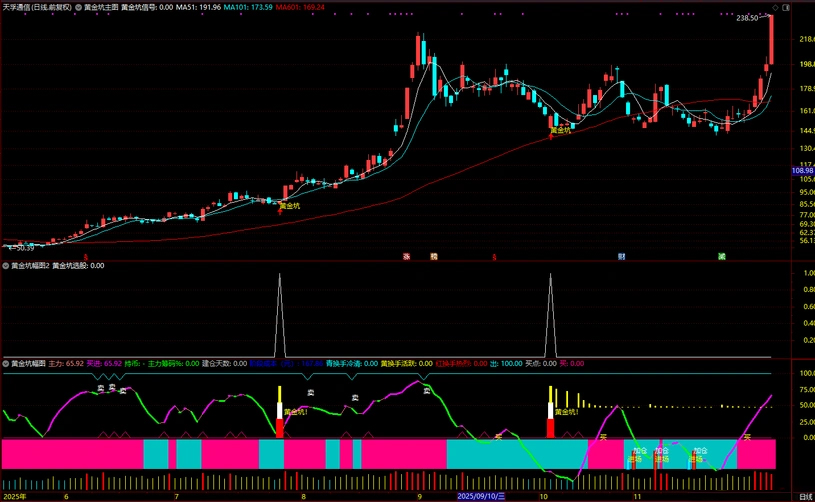Click the red 涨 event marker below chart

[406, 256]
